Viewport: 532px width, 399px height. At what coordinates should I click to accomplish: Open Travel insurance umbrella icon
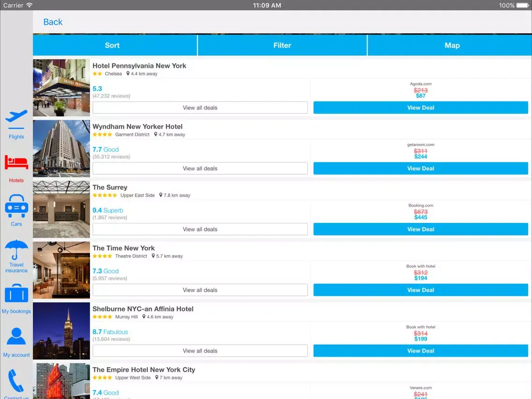[16, 250]
